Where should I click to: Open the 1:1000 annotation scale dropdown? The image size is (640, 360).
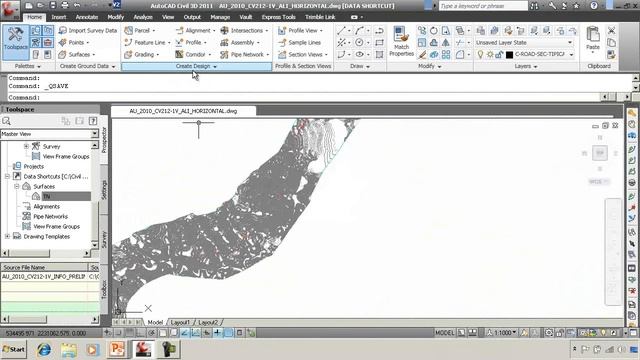[x=502, y=333]
